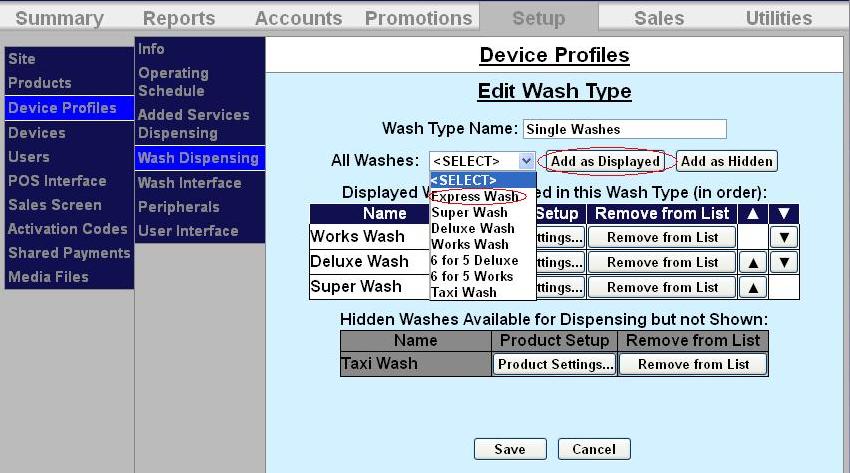Viewport: 850px width, 473px height.
Task: Open Wash Interface in submenu
Action: click(190, 183)
